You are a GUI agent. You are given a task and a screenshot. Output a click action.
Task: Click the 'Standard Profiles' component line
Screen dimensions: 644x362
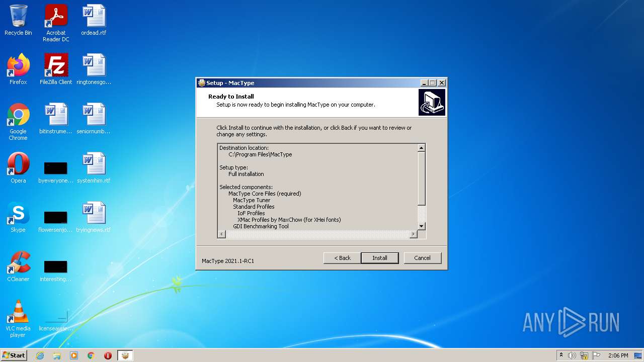click(254, 207)
